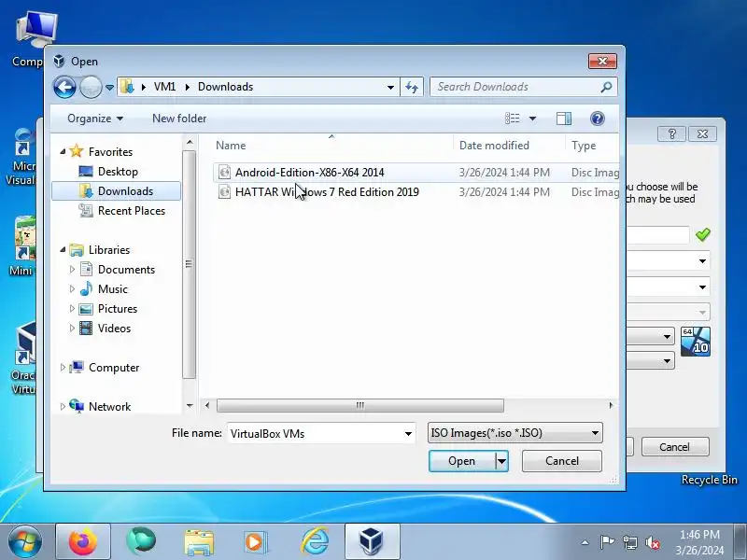
Task: Click Downloads in the address breadcrumb
Action: click(x=225, y=87)
